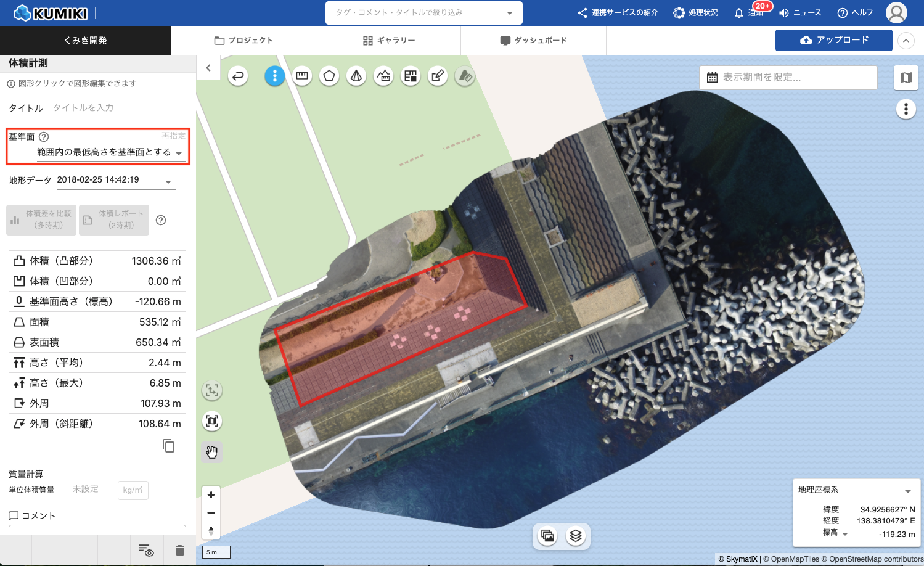The width and height of the screenshot is (924, 566).
Task: Open the 地理座標系 coordinate system dropdown
Action: pyautogui.click(x=854, y=490)
